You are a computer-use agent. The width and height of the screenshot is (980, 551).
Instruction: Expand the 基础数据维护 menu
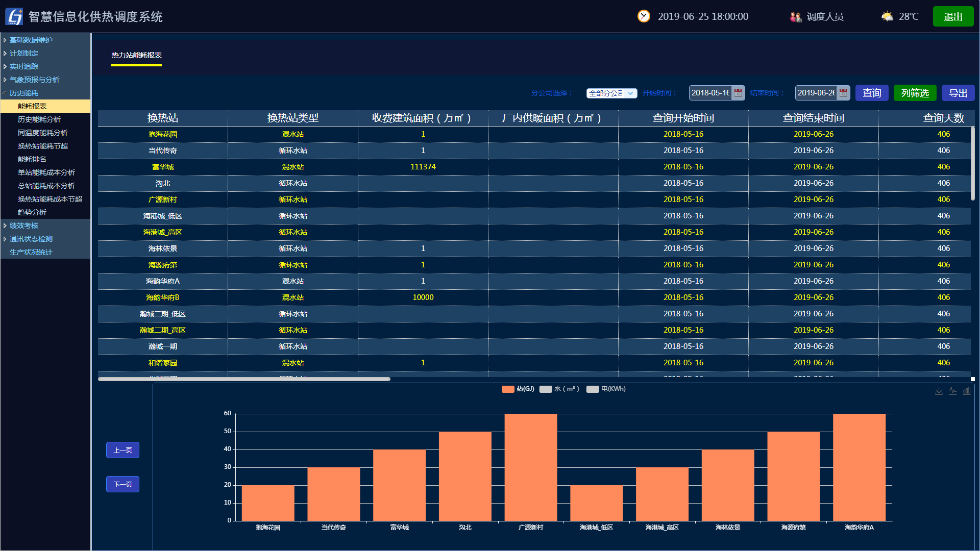click(45, 40)
